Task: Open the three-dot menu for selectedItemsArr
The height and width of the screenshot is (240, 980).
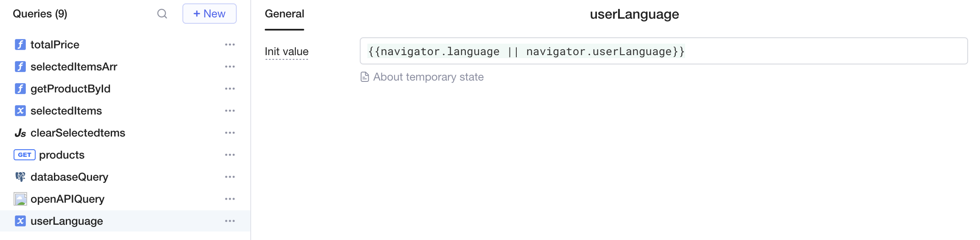Action: pos(230,67)
